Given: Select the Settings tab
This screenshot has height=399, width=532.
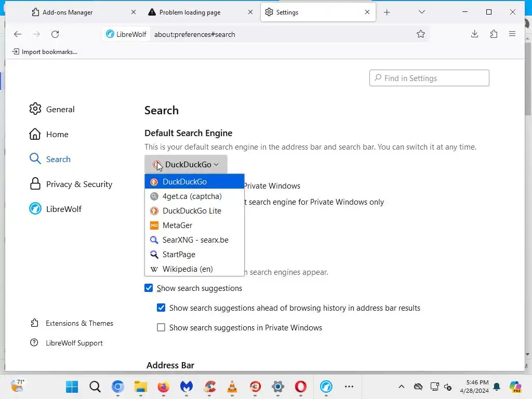Looking at the screenshot, I should 318,12.
